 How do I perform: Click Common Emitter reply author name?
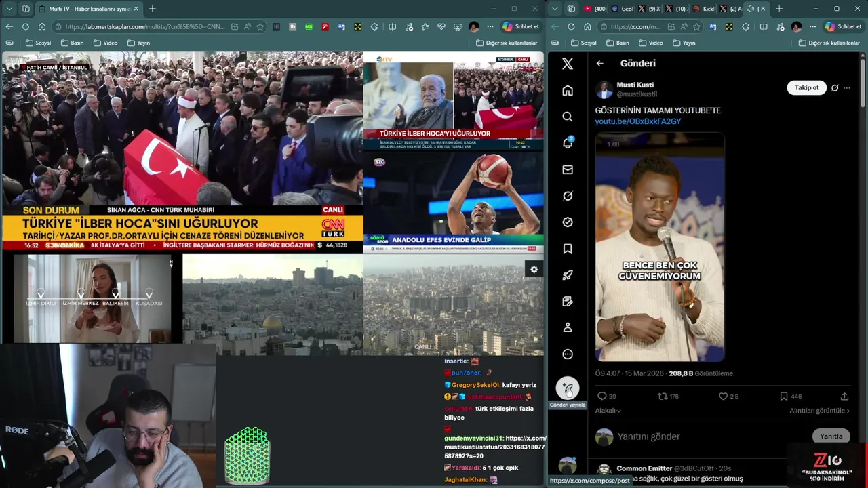click(x=644, y=468)
